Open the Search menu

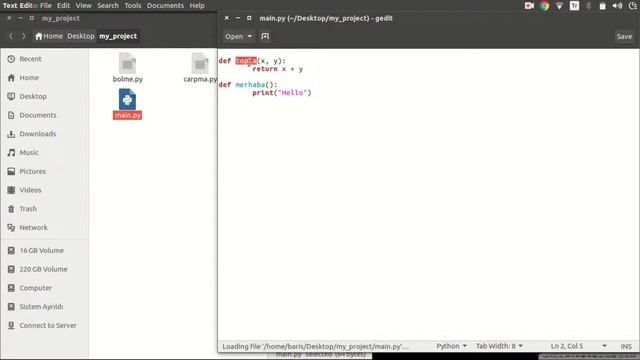[108, 6]
